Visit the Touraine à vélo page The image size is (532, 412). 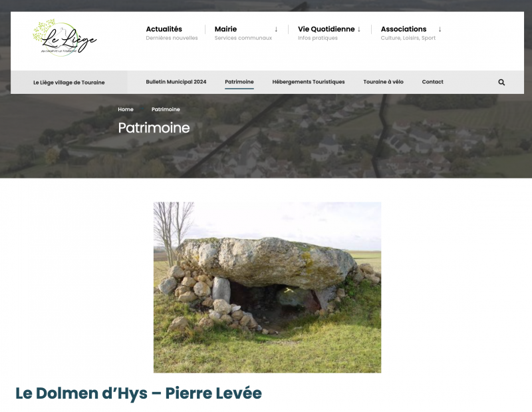coord(383,82)
